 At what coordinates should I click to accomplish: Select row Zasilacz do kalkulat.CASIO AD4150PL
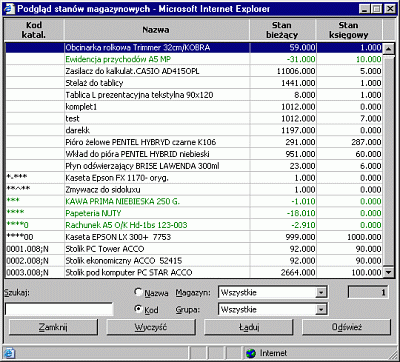194,71
